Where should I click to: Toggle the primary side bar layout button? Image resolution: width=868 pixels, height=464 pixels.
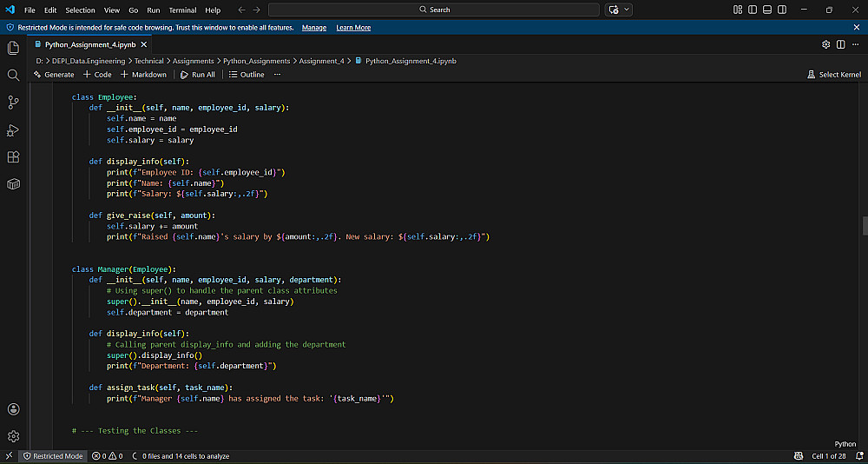[x=753, y=10]
